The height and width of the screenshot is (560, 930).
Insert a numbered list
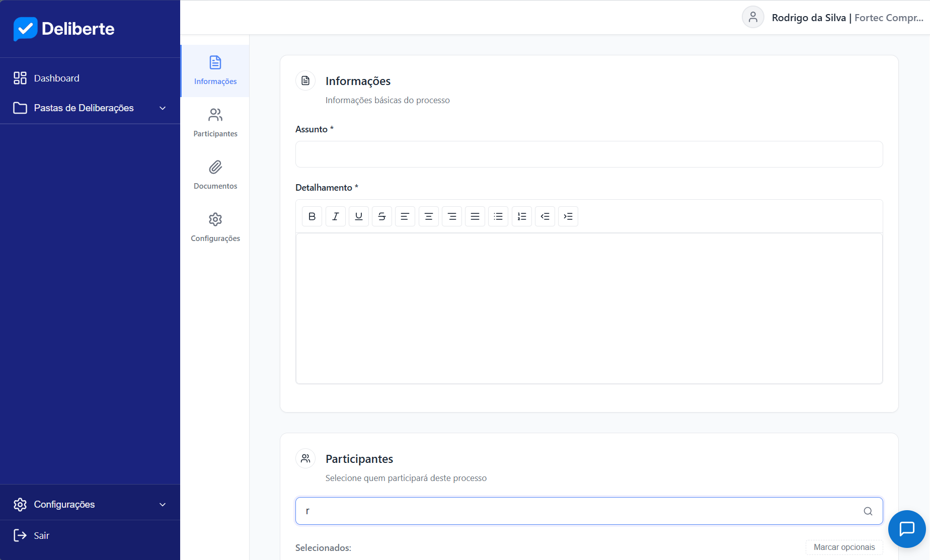tap(522, 216)
